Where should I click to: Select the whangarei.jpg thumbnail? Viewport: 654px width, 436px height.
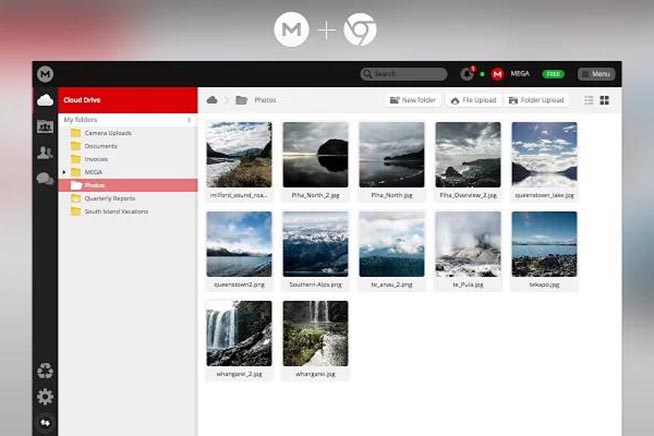tap(315, 333)
